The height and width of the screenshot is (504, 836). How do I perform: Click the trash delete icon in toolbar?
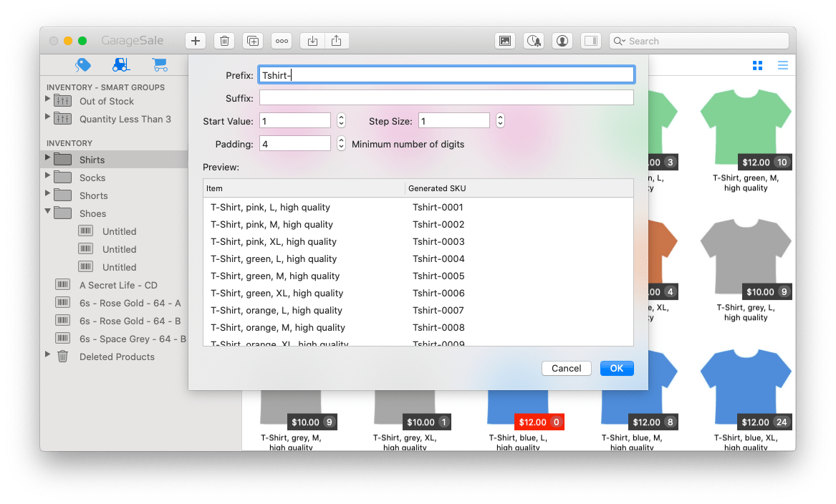224,41
